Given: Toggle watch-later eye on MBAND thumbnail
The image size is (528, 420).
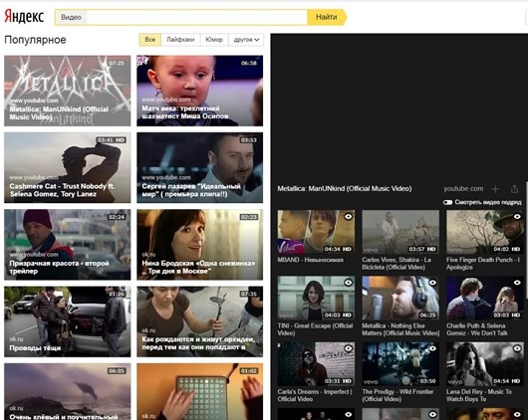Looking at the screenshot, I should pos(349,216).
